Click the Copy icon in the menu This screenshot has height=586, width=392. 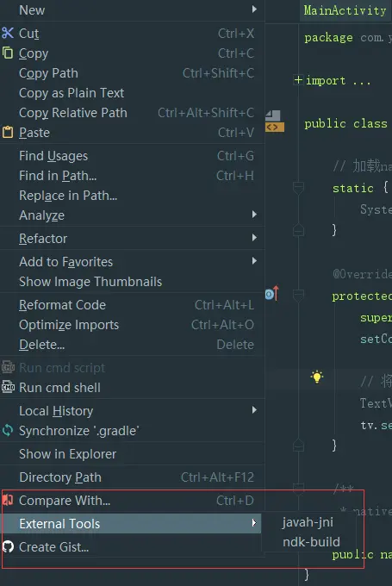click(x=8, y=53)
